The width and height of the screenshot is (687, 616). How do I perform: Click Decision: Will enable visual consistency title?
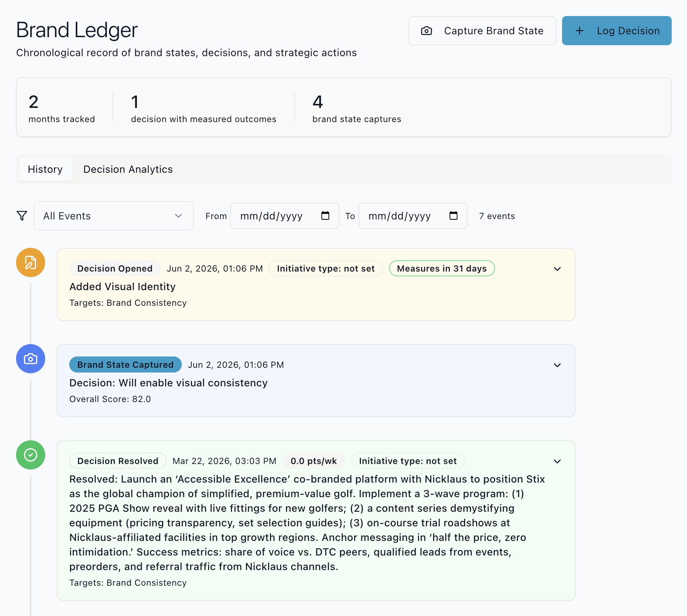click(169, 383)
